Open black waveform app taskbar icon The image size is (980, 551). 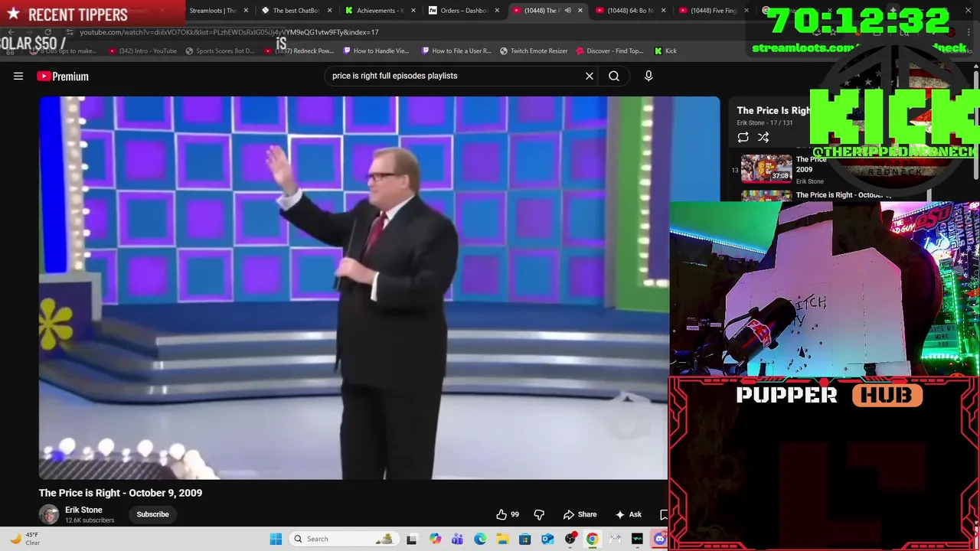tap(637, 539)
